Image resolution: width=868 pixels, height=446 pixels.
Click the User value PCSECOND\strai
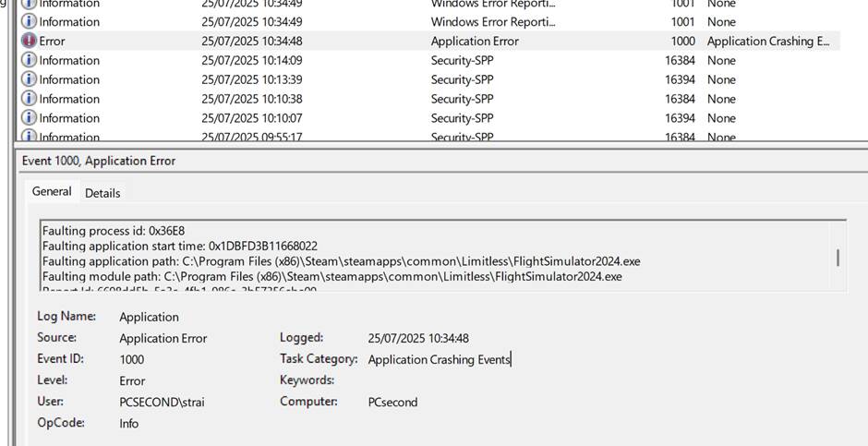point(162,402)
